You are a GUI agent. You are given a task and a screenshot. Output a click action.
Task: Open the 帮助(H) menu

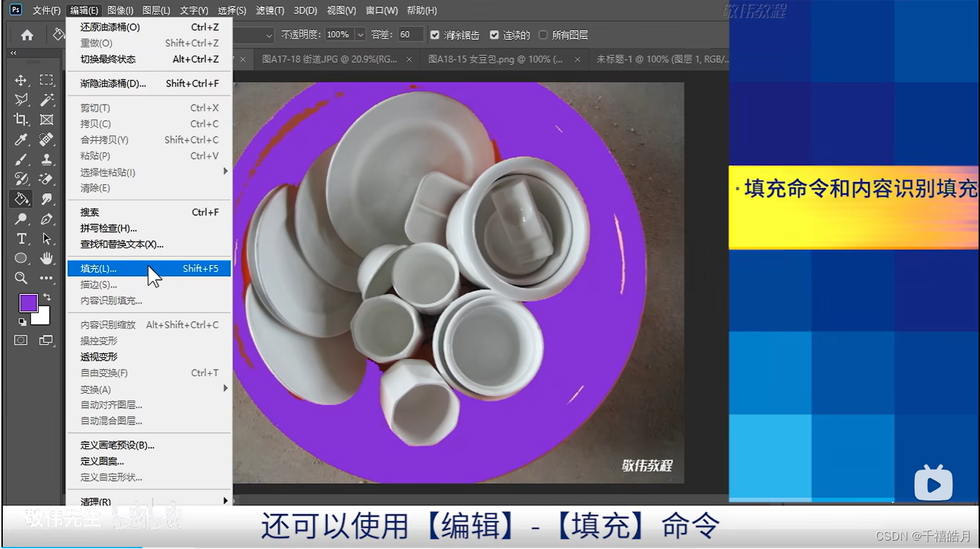pos(421,11)
